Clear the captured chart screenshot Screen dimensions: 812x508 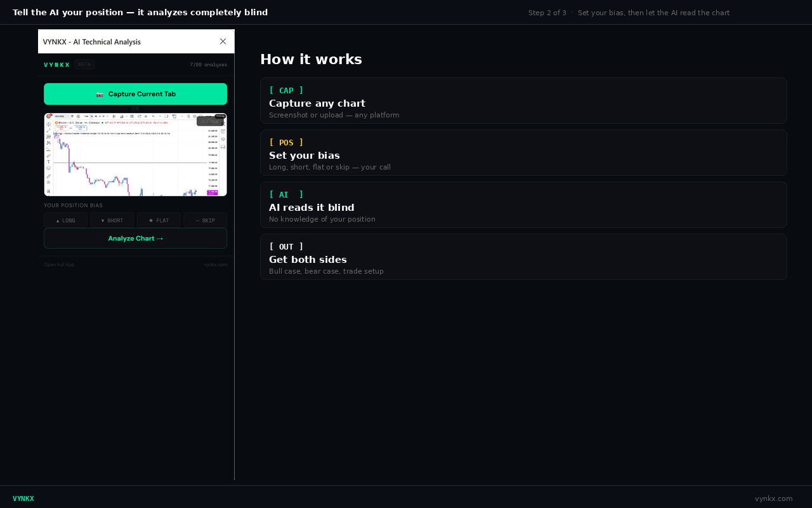210,121
